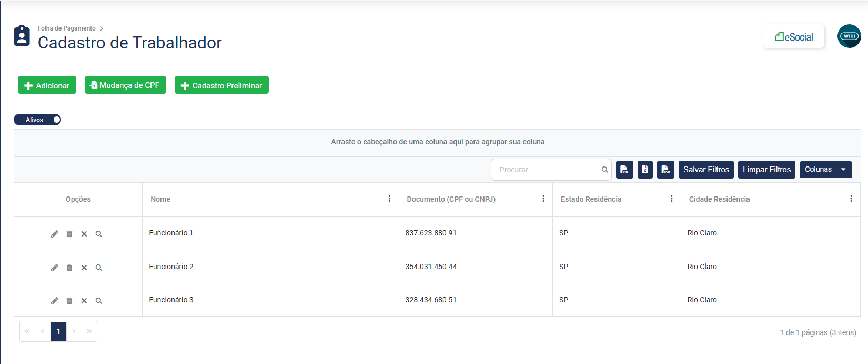Viewport: 868px width, 364px height.
Task: View Funcionário 1 details via magnifier icon
Action: click(99, 234)
